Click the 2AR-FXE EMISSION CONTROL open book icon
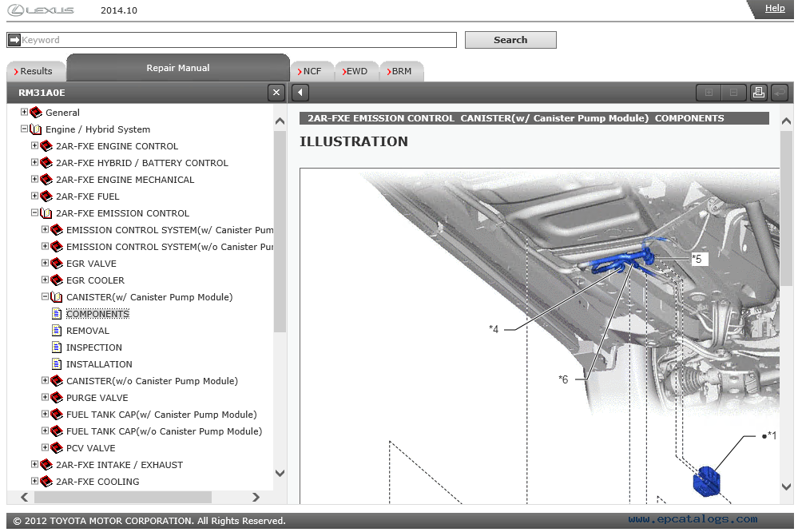Viewport: 798px width, 532px height. coord(46,213)
